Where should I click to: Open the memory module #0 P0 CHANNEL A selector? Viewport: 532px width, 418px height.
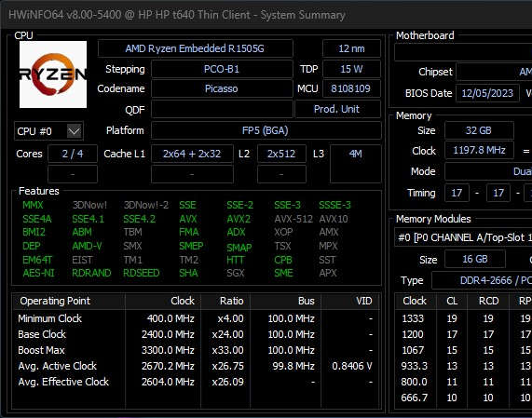coord(463,237)
